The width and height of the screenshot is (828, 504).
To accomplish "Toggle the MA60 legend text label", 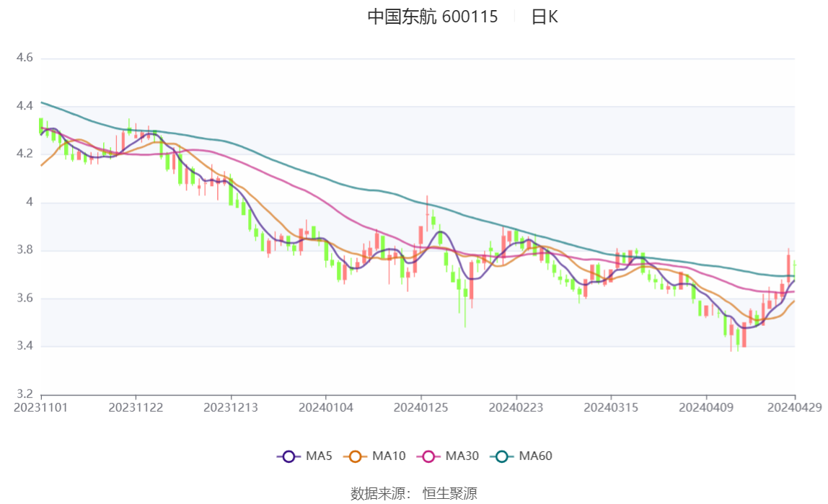I will pyautogui.click(x=535, y=456).
